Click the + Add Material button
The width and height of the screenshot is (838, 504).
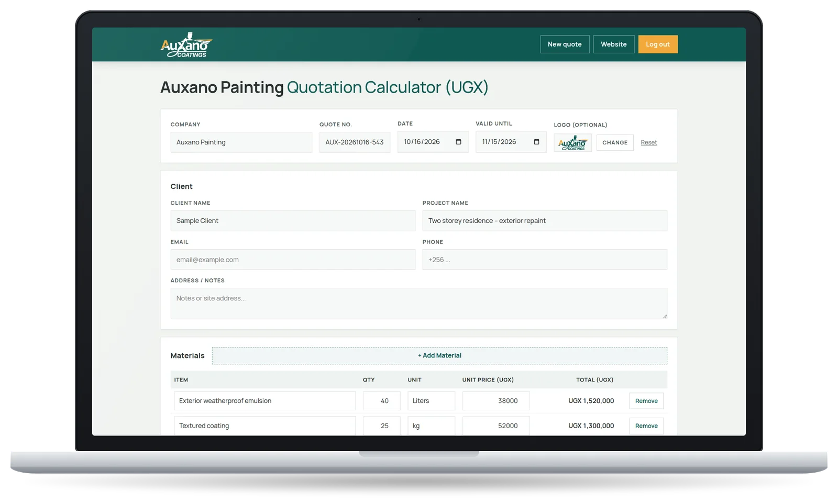pos(439,355)
